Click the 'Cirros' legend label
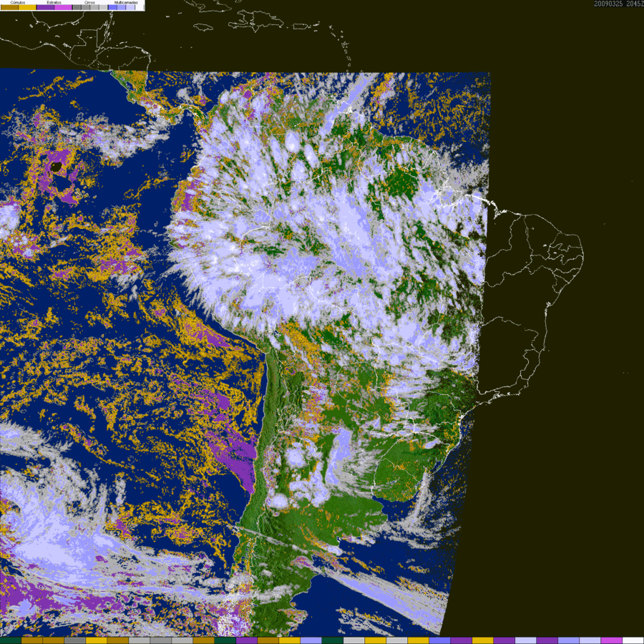The height and width of the screenshot is (644, 644). click(89, 2)
